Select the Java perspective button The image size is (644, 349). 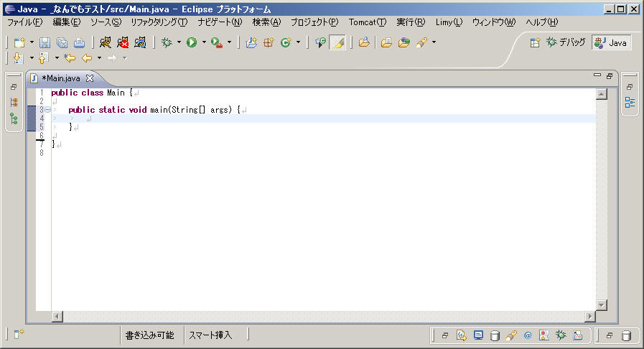point(612,43)
